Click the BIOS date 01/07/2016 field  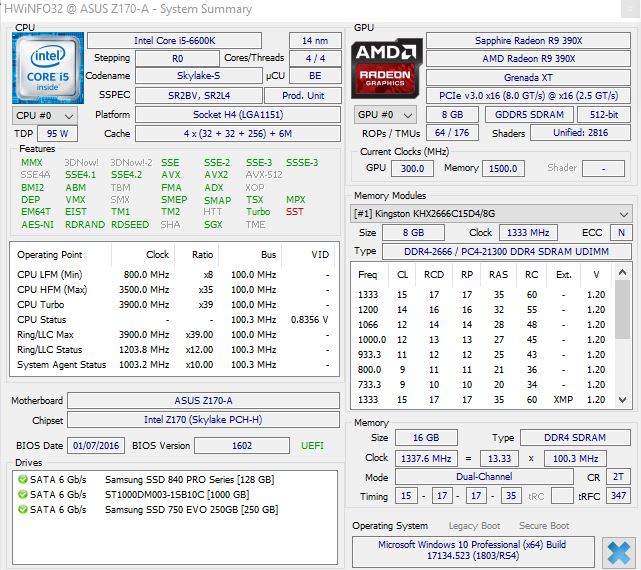(x=96, y=446)
